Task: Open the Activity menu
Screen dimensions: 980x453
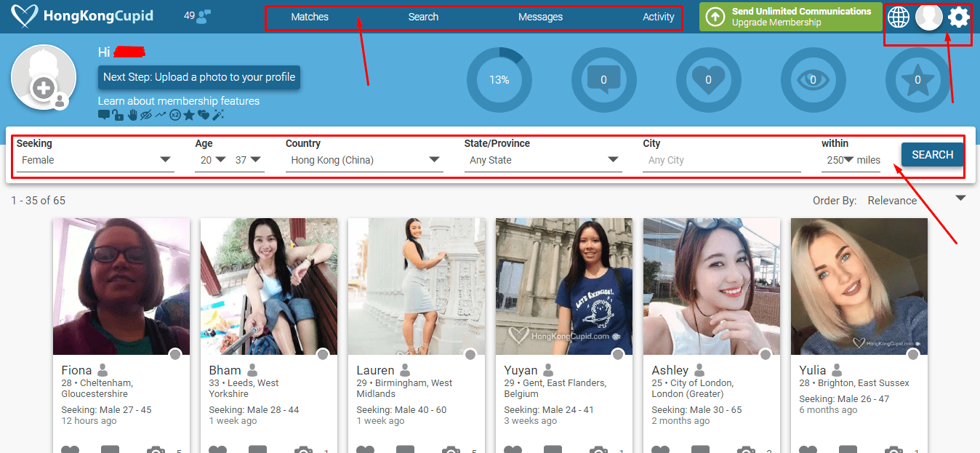Action: 659,17
